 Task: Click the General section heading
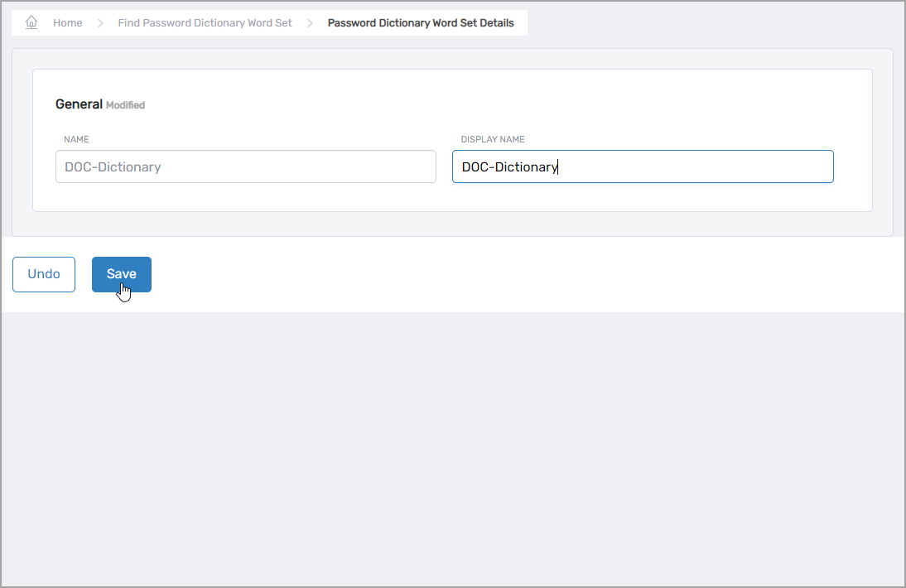pos(79,104)
